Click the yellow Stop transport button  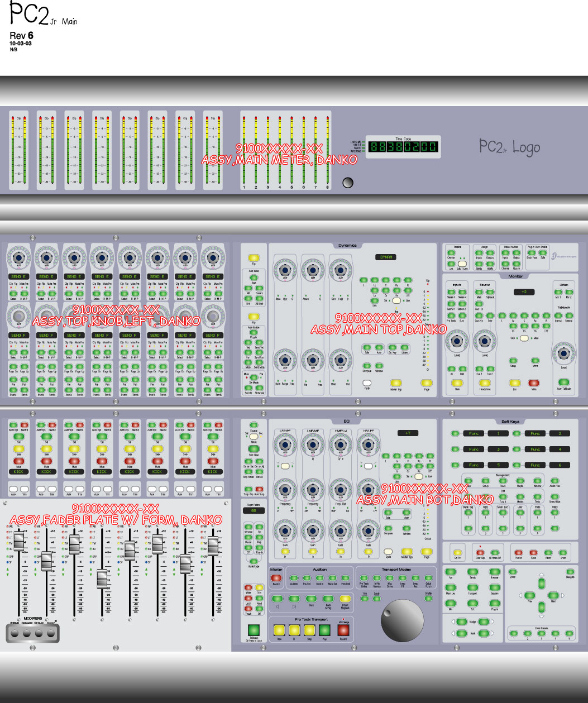pyautogui.click(x=309, y=630)
